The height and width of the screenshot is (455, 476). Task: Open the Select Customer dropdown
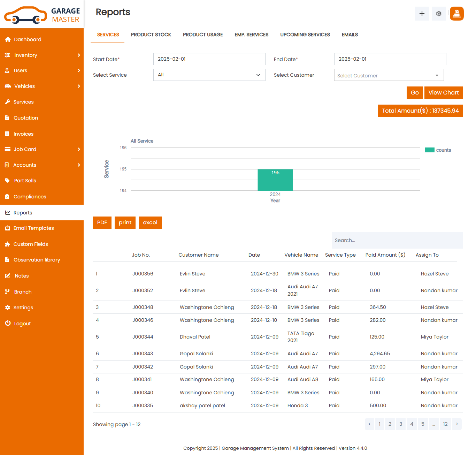(x=389, y=75)
